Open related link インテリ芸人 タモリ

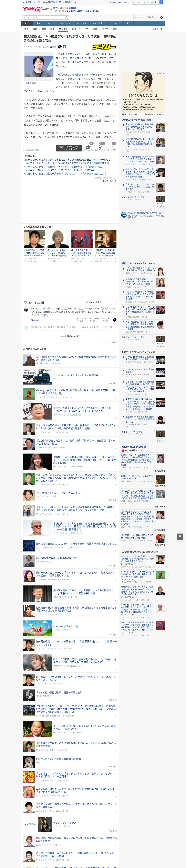pyautogui.click(x=63, y=167)
